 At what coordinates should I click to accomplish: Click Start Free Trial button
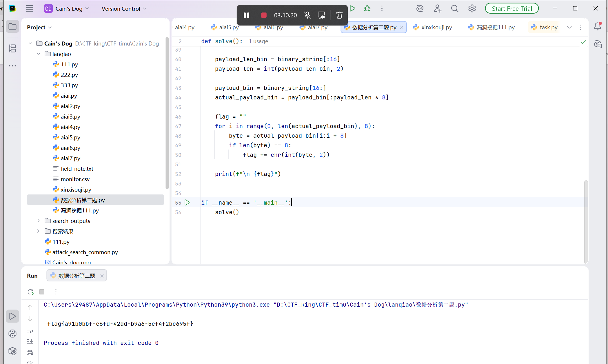(512, 8)
